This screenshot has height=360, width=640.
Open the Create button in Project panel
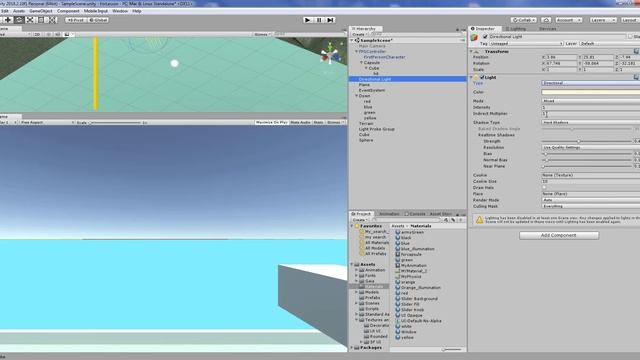pyautogui.click(x=360, y=220)
